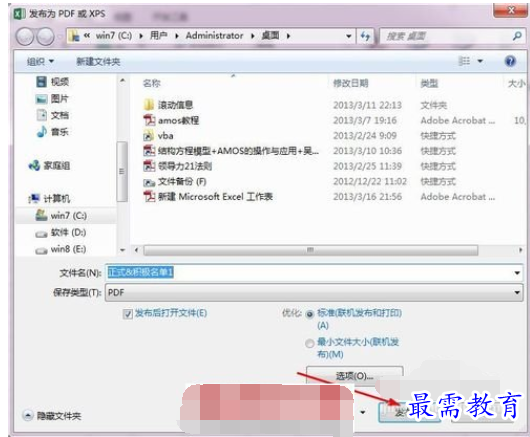The width and height of the screenshot is (530, 437).
Task: Select 结构方程模型+AMOS shortcut file
Action: tap(231, 151)
